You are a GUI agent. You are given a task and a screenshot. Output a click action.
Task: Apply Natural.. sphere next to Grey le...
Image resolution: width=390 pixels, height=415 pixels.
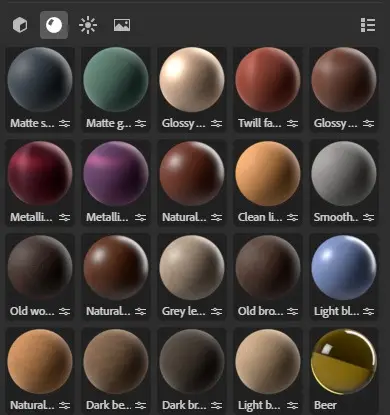tap(116, 267)
